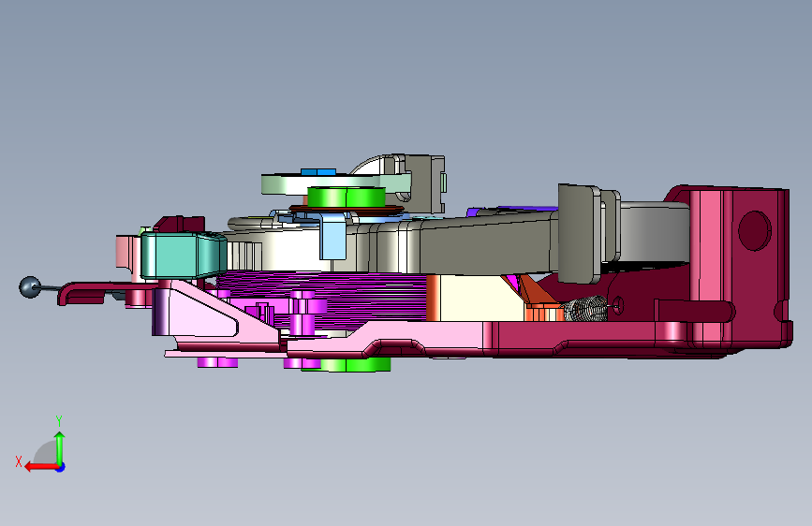Select the teal block on the model
This screenshot has width=812, height=526.
(x=184, y=256)
